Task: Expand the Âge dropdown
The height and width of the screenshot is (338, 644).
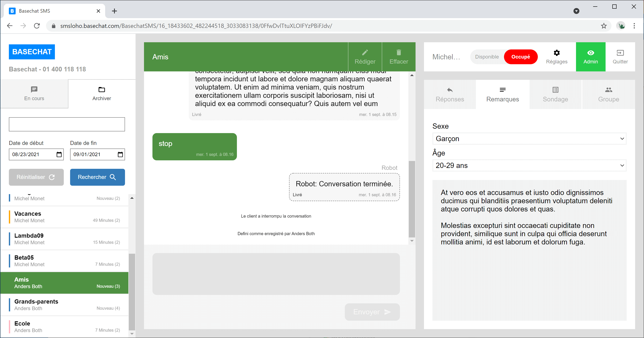Action: click(x=529, y=165)
